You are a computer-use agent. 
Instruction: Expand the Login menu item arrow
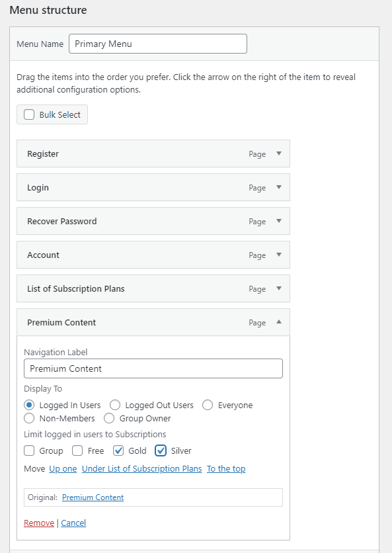279,187
